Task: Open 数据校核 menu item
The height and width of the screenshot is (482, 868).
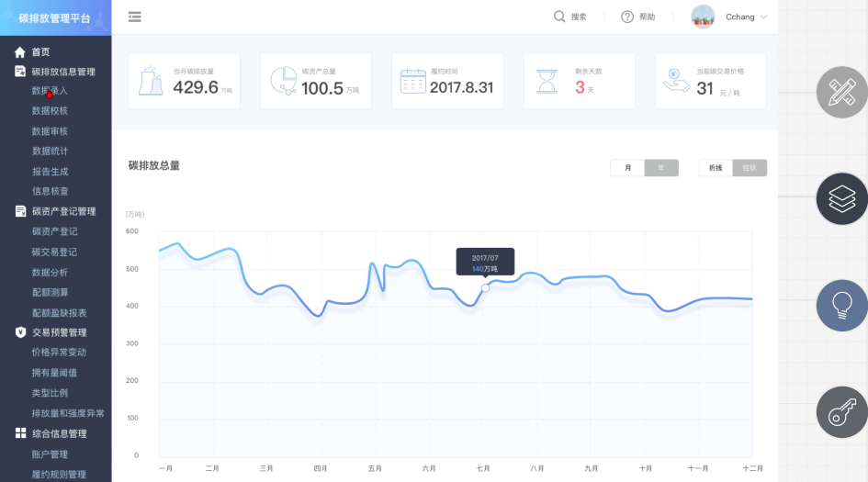Action: [50, 111]
